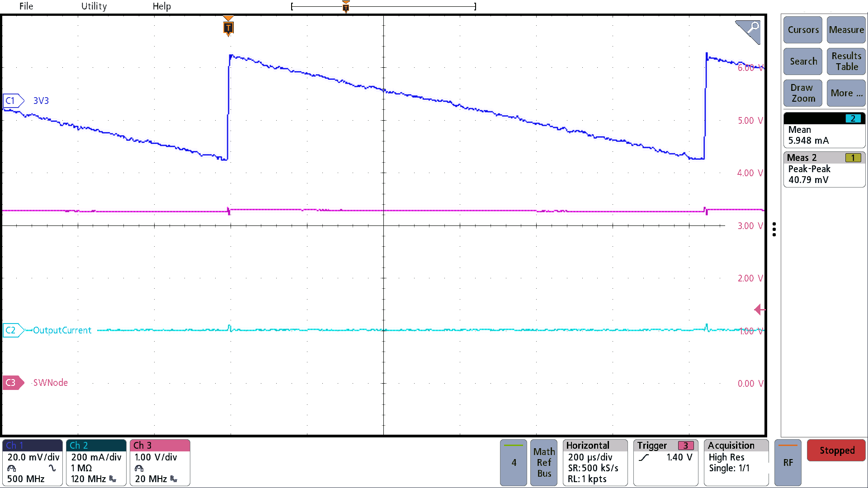
Task: Open the File menu
Action: [x=25, y=6]
